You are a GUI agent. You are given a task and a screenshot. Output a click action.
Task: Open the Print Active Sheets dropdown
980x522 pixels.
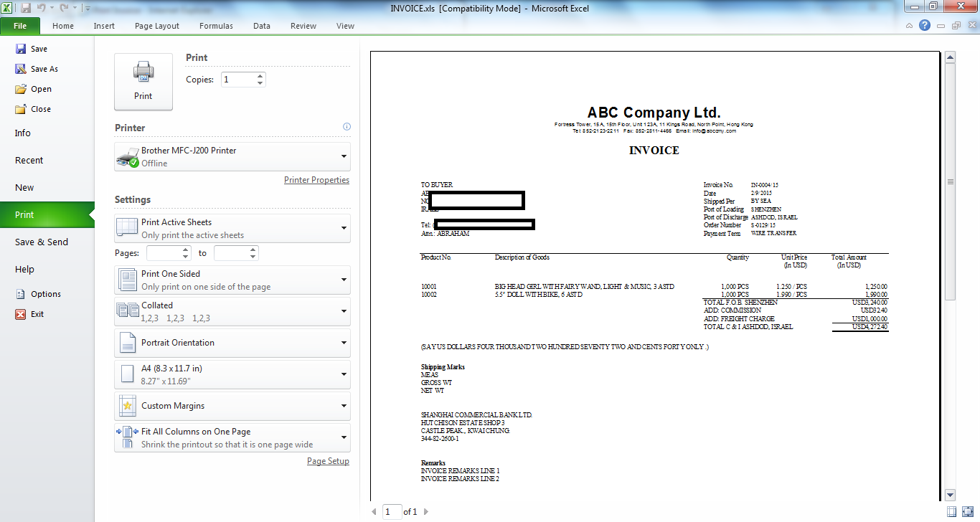(232, 228)
